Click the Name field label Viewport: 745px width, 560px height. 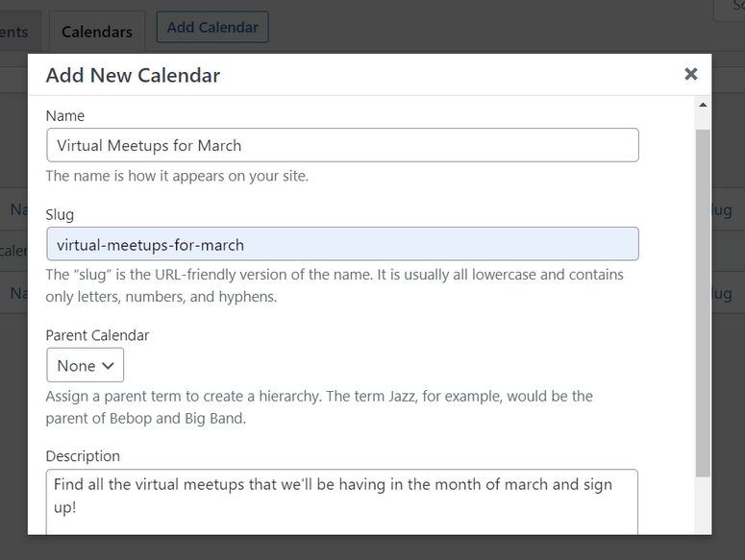pyautogui.click(x=65, y=115)
